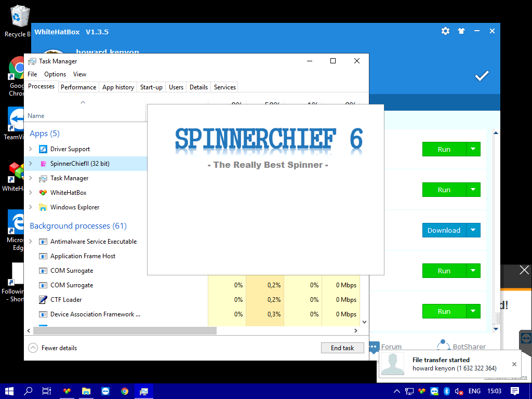Click the blue Download button
The image size is (532, 399).
click(444, 230)
